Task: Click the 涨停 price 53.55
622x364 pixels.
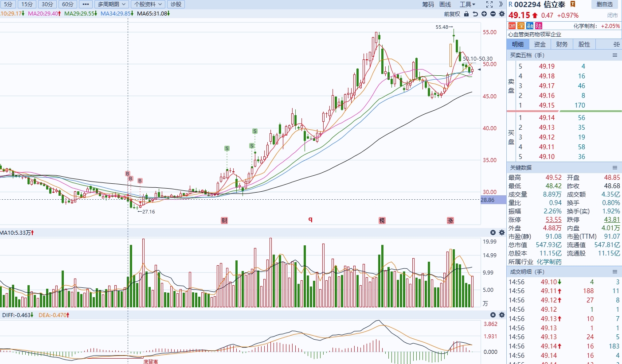Action: pos(554,220)
